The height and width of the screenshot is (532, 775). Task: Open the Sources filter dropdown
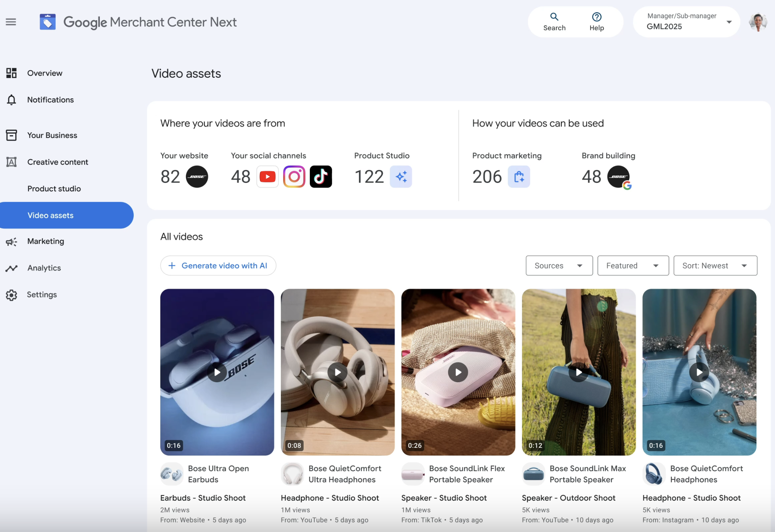point(559,266)
